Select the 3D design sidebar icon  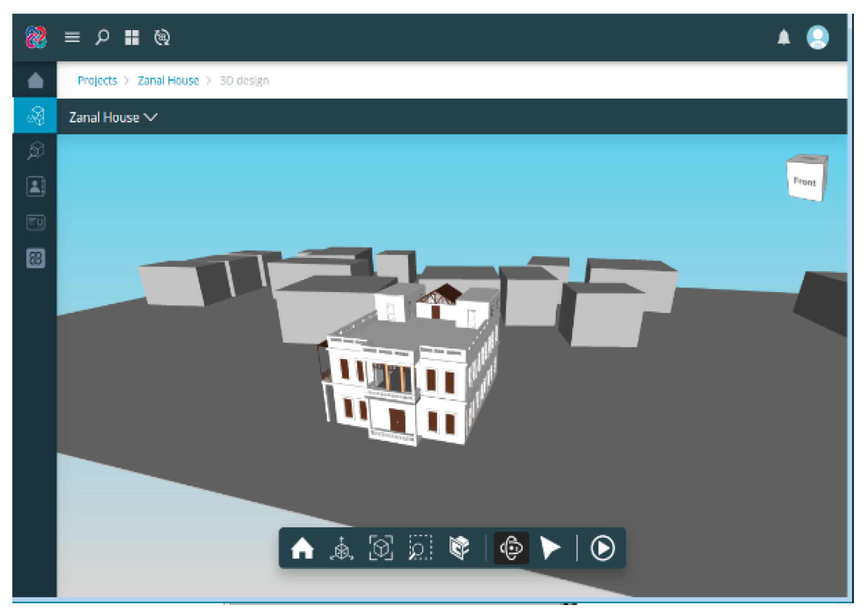(35, 116)
